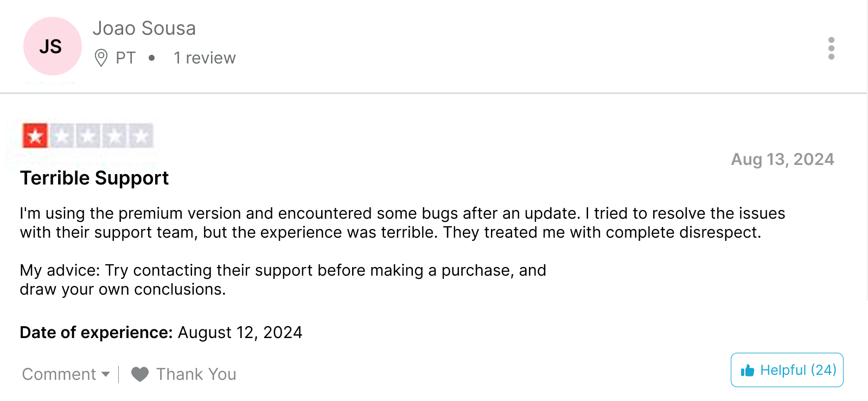Open the three-dot review options menu
This screenshot has height=401, width=868.
[831, 48]
